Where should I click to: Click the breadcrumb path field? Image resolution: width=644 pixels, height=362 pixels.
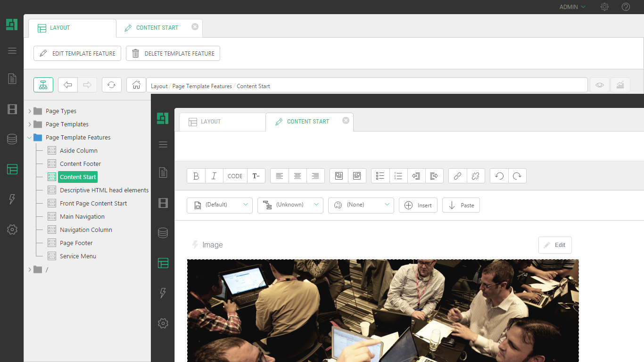point(367,85)
